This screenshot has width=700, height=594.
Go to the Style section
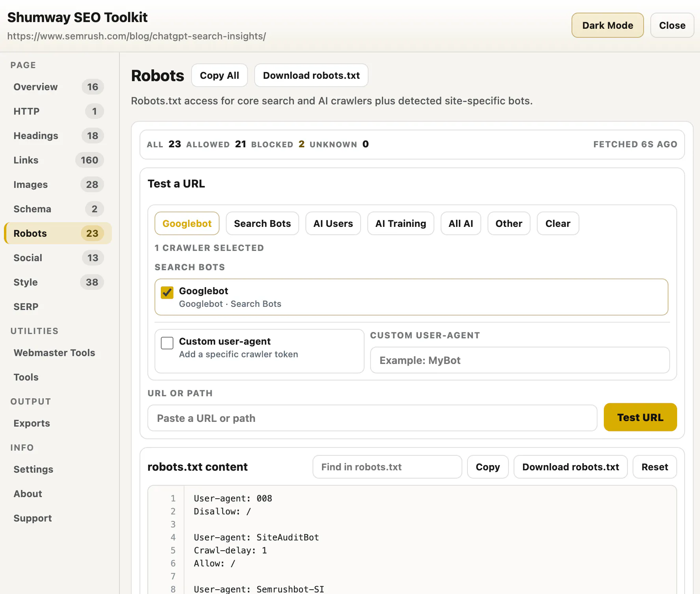[58, 282]
